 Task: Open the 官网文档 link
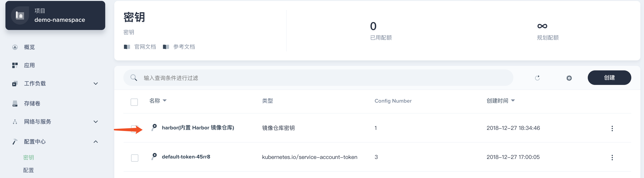pos(145,47)
